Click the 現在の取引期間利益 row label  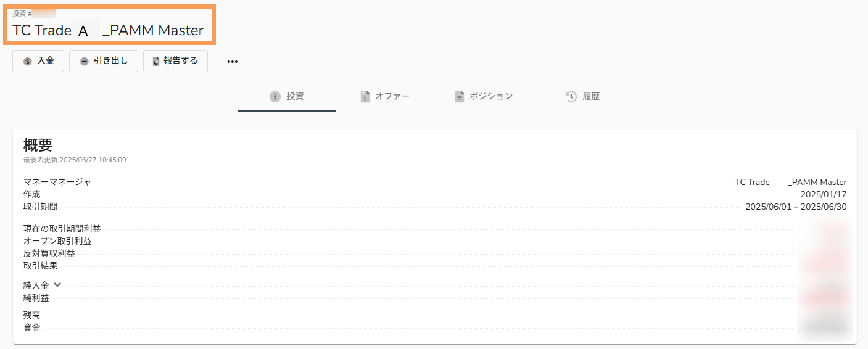[62, 229]
